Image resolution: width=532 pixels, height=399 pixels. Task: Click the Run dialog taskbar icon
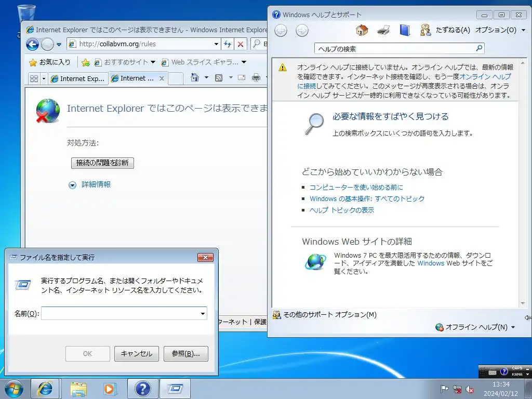[175, 389]
